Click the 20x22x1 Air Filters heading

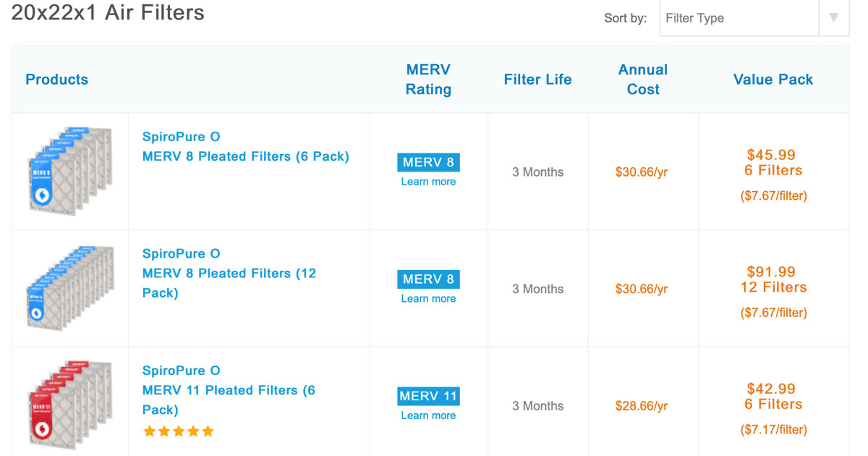pyautogui.click(x=108, y=12)
